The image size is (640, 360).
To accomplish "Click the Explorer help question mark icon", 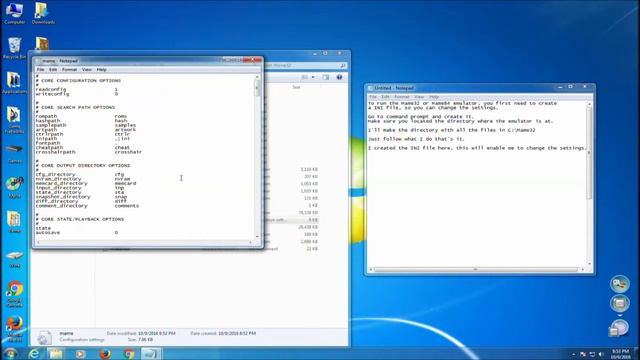I will point(339,77).
